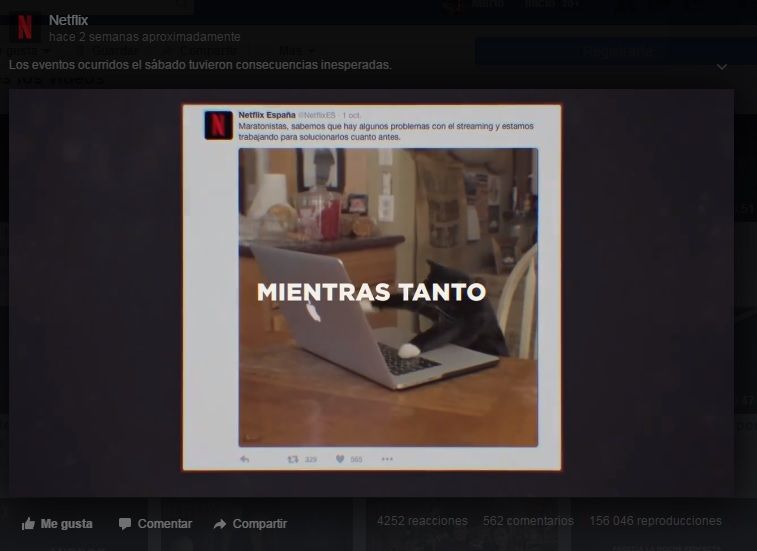Image resolution: width=757 pixels, height=551 pixels.
Task: Click the Netflix España avatar in the tweet
Action: pyautogui.click(x=219, y=125)
